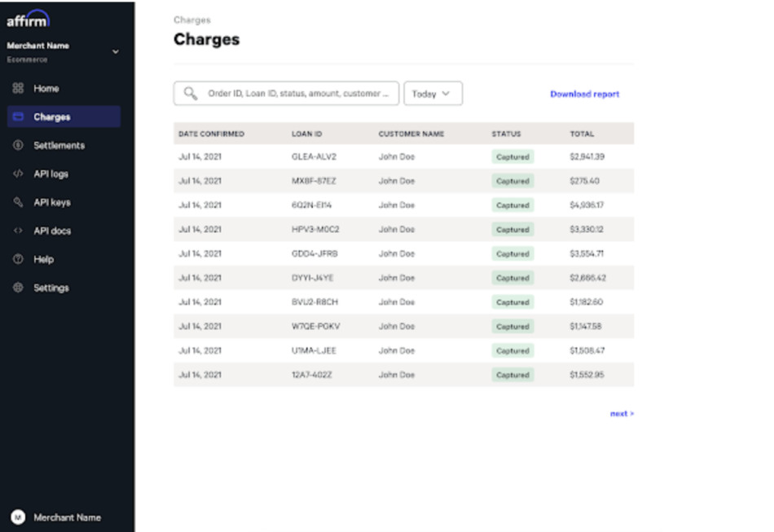Click total $1,552.95
This screenshot has width=774, height=532.
[587, 375]
